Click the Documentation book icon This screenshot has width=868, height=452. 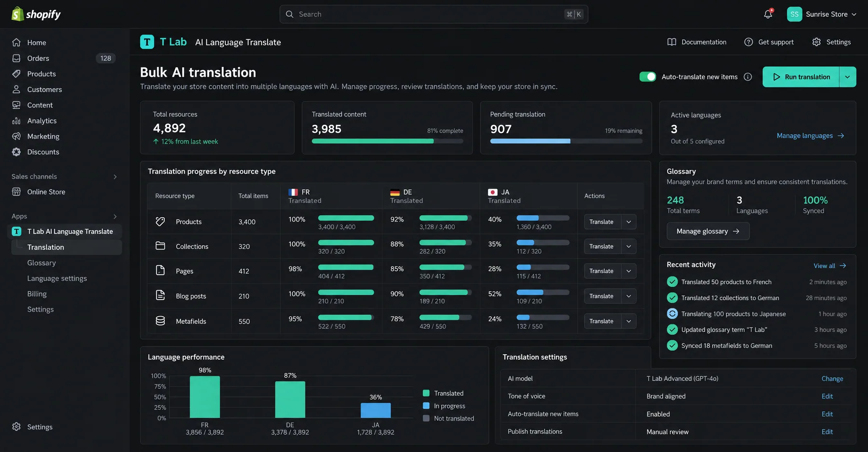tap(672, 42)
